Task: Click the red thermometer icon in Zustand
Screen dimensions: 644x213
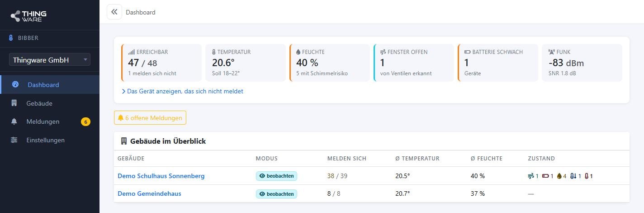Action: (x=587, y=176)
